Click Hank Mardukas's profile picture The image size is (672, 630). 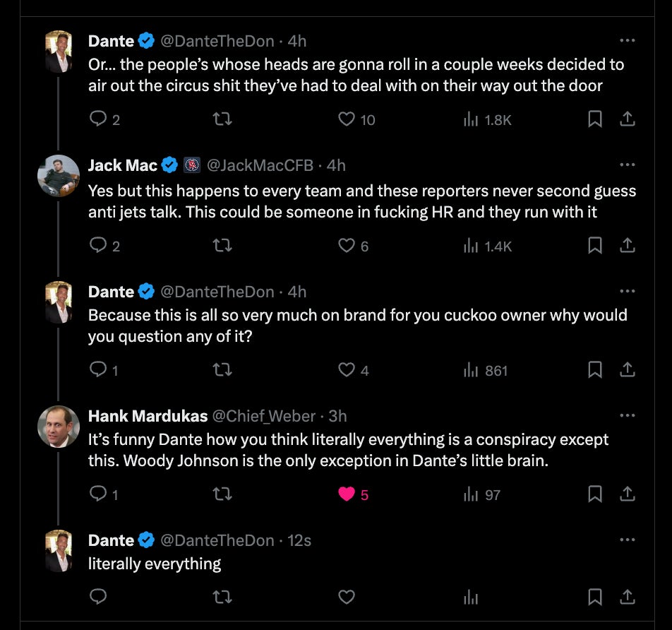(59, 427)
